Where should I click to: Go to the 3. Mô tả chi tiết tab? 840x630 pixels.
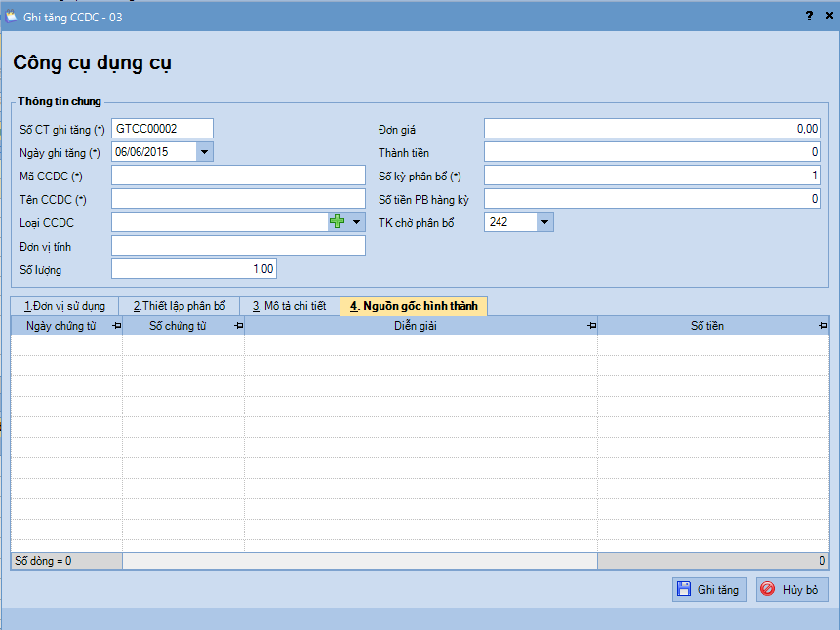pos(290,306)
